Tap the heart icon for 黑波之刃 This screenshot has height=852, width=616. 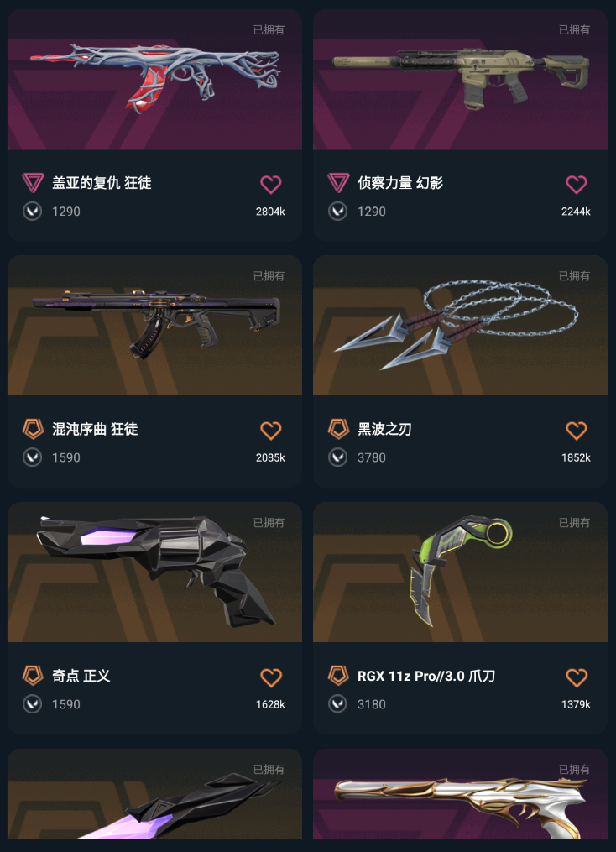point(577,431)
